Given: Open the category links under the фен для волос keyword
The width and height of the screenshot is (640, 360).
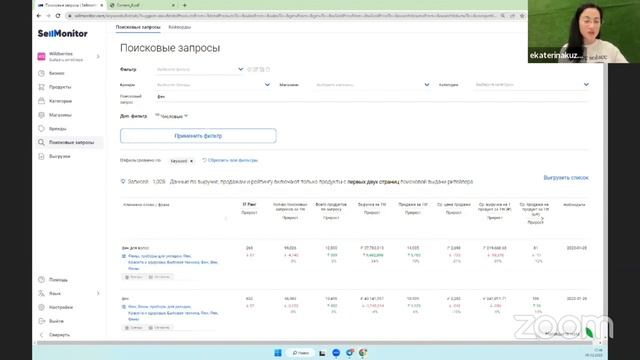Looking at the screenshot, I should click(173, 262).
